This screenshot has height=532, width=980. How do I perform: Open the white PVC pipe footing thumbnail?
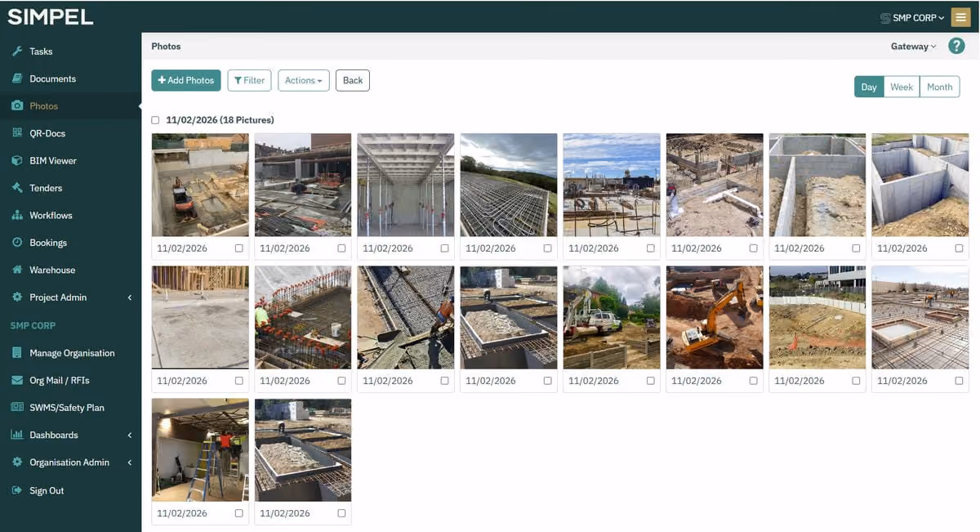[x=715, y=186]
